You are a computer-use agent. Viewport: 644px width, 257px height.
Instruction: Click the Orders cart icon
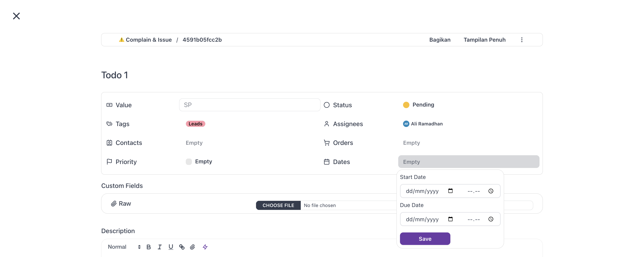(x=327, y=143)
